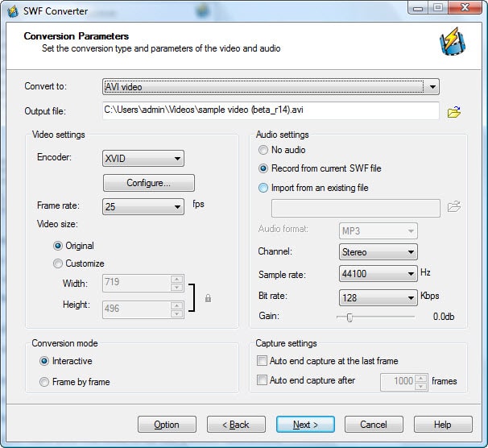Expand the Frame rate dropdown
Image resolution: width=488 pixels, height=448 pixels.
point(143,207)
